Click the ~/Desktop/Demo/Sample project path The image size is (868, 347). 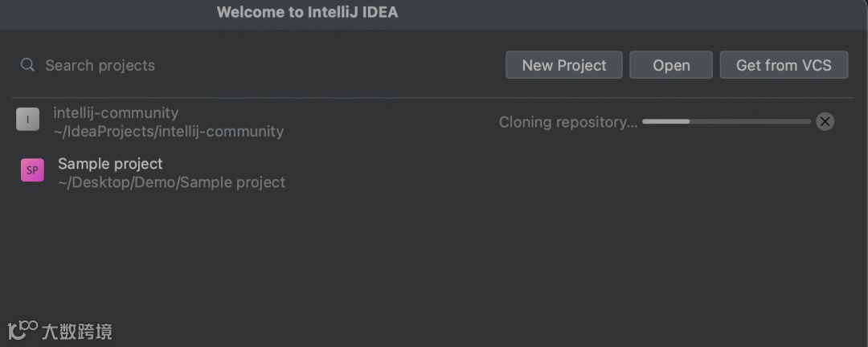pyautogui.click(x=171, y=182)
